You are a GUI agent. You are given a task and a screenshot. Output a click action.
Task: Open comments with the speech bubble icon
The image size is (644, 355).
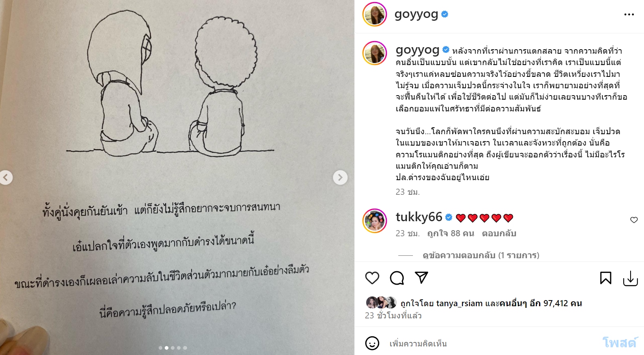pyautogui.click(x=397, y=278)
